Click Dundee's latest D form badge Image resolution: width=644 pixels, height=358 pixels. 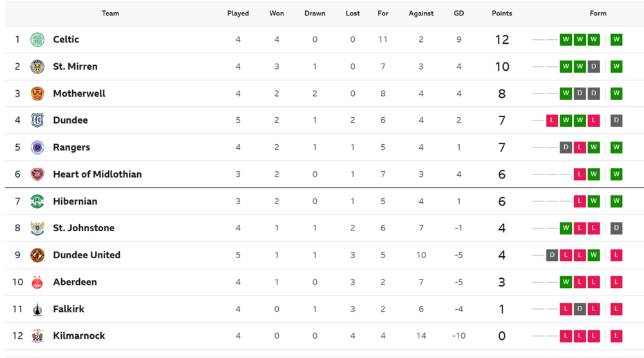[x=616, y=120]
